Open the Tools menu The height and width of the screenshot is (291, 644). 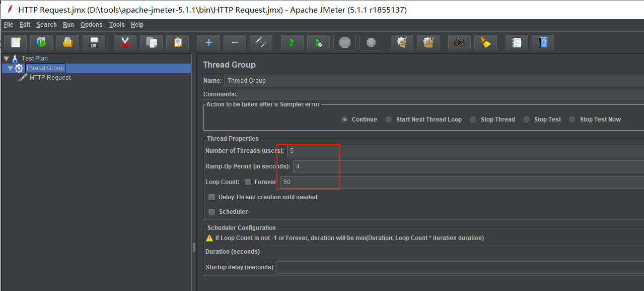pyautogui.click(x=117, y=25)
